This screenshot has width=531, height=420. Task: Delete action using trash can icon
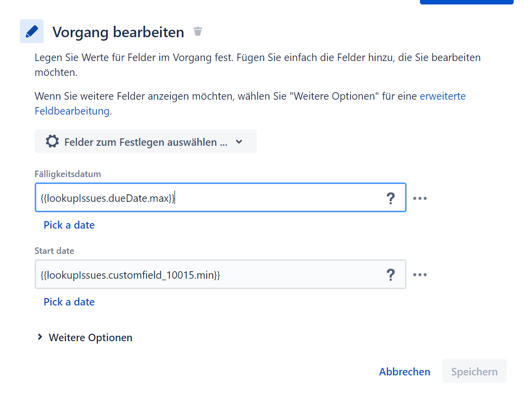(198, 32)
